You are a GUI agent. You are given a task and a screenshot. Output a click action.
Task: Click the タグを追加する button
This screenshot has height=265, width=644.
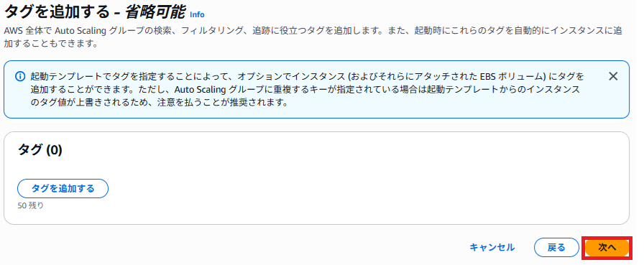[63, 189]
